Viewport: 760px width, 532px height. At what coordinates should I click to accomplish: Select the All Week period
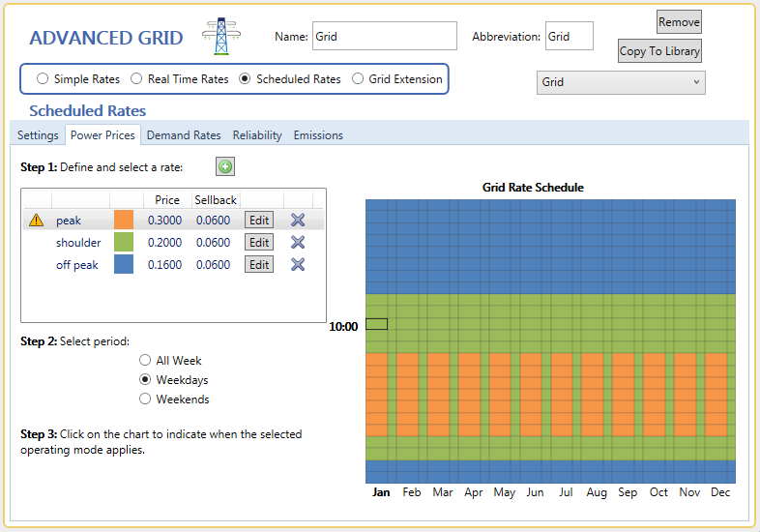pos(146,361)
